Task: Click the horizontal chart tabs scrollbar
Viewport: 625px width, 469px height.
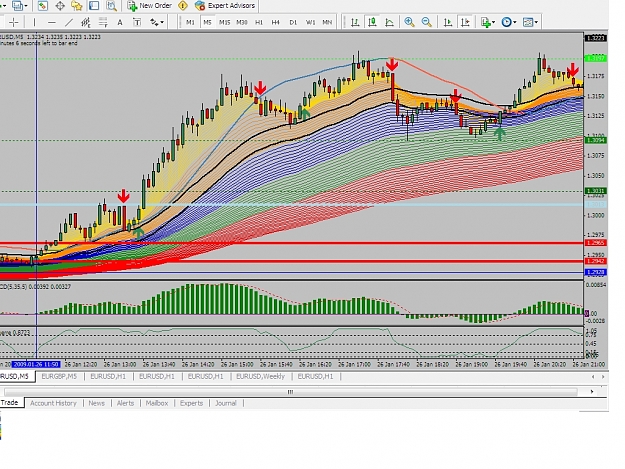Action: [x=291, y=392]
